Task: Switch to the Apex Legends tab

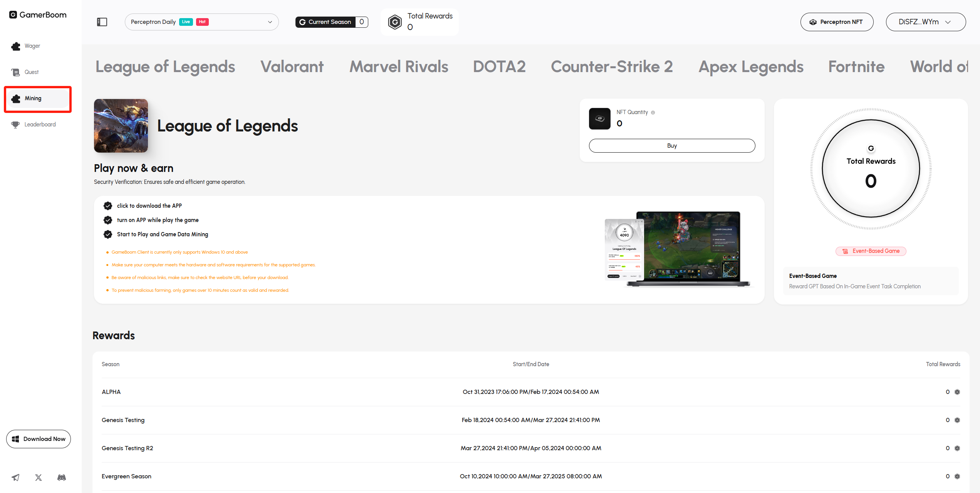Action: (x=751, y=67)
